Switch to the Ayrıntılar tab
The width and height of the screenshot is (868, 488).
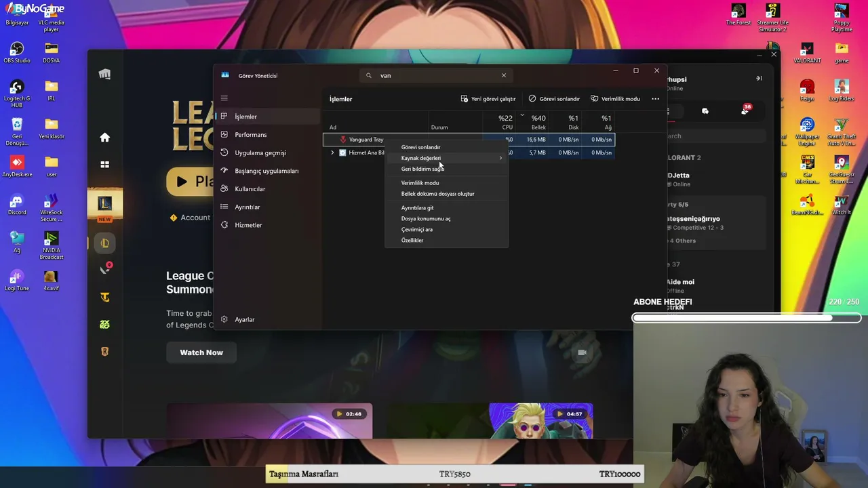tap(268, 207)
